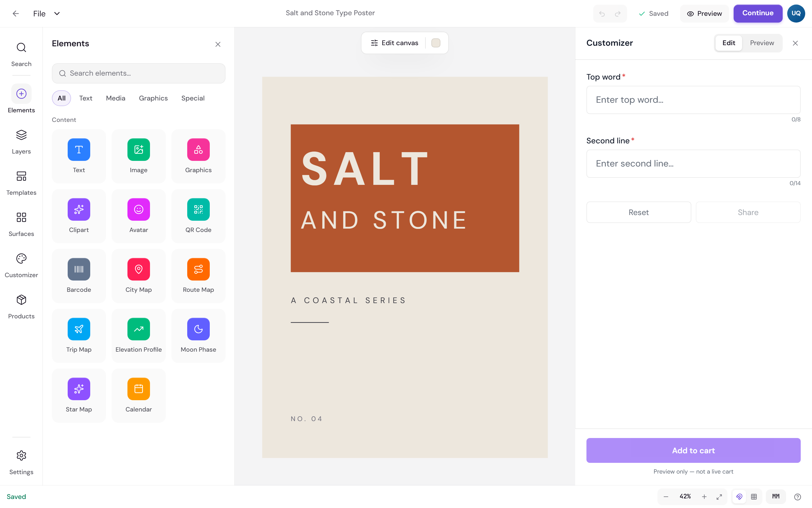Zoom out with the minus icon
The width and height of the screenshot is (812, 508).
pos(666,497)
